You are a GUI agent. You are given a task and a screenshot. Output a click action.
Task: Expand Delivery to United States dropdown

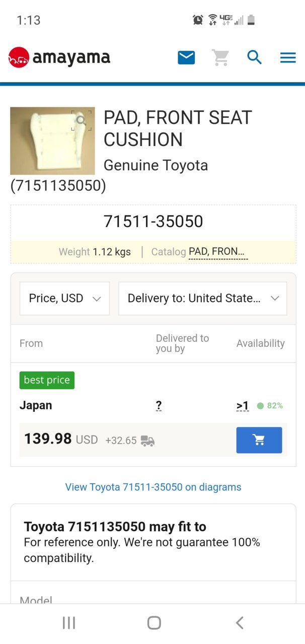(203, 298)
